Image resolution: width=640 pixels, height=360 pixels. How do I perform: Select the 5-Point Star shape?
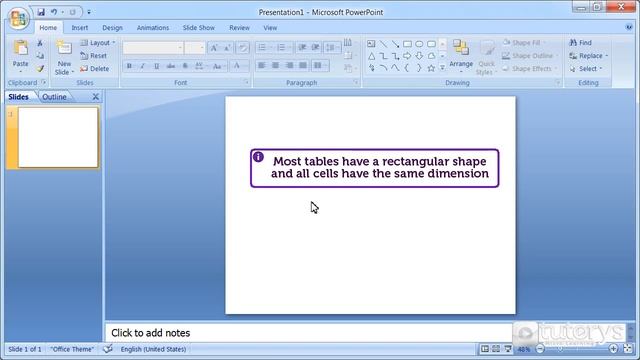(x=431, y=68)
